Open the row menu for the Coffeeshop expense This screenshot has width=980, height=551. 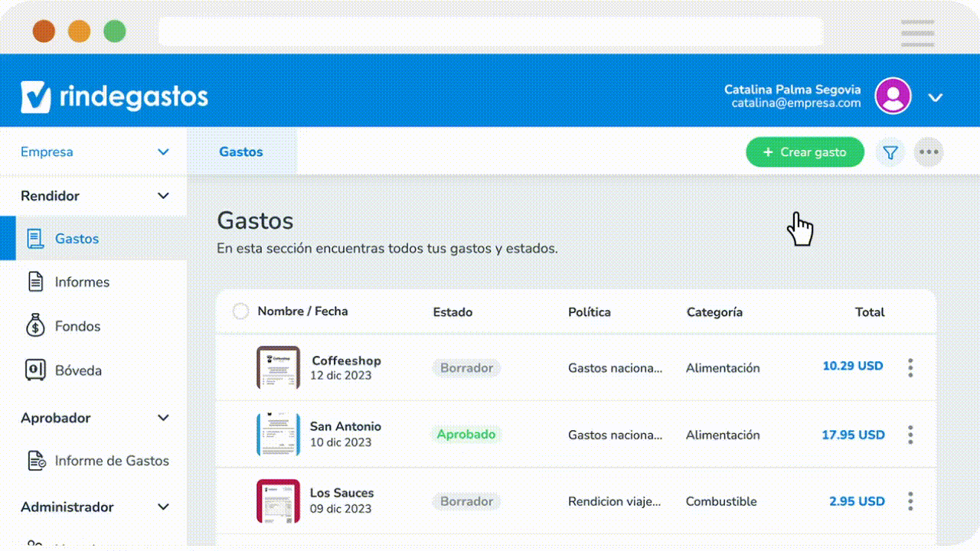click(x=910, y=367)
